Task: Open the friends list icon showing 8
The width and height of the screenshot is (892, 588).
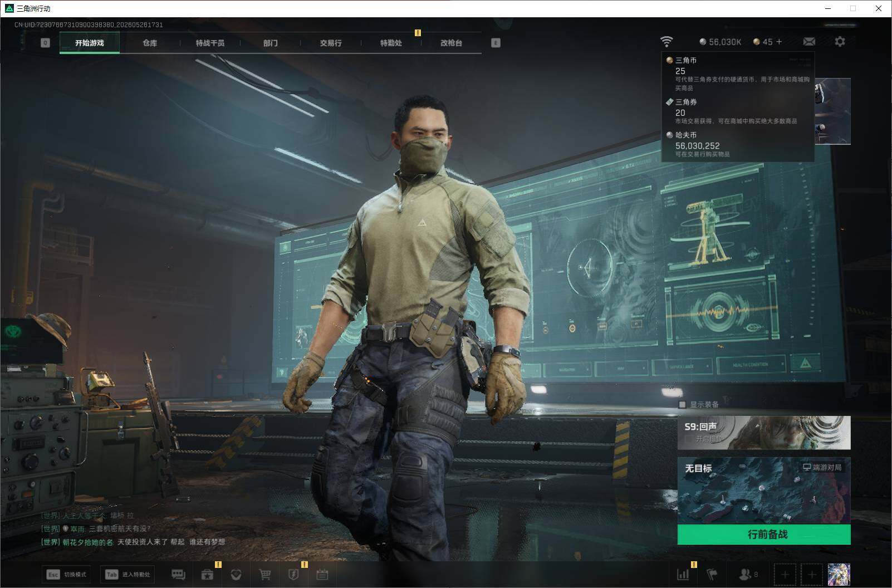Action: point(748,575)
